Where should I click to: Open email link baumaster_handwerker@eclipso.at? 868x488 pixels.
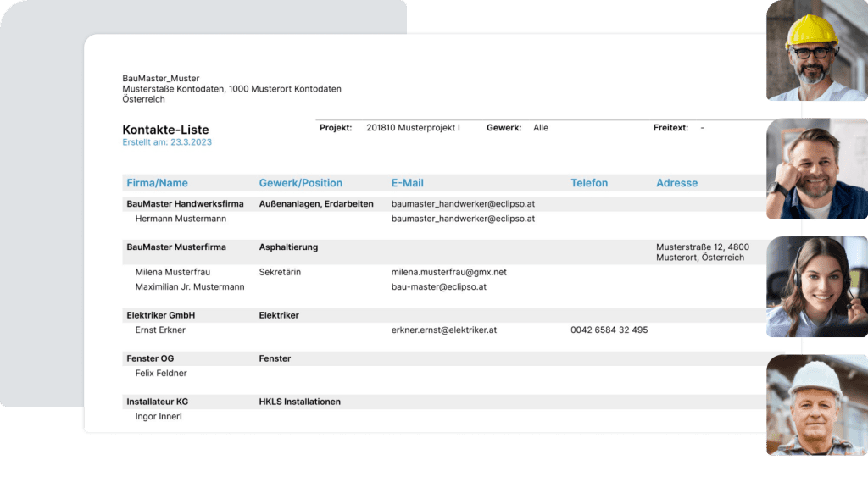point(462,202)
